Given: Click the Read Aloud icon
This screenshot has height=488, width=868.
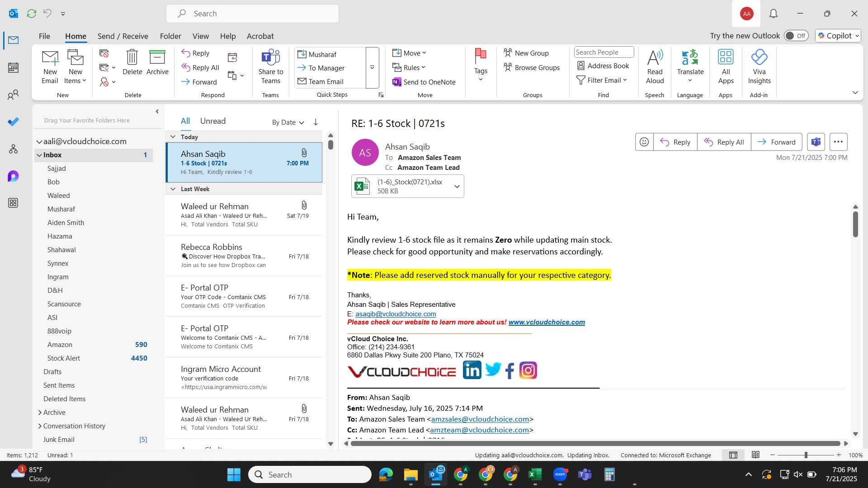Looking at the screenshot, I should click(x=655, y=67).
